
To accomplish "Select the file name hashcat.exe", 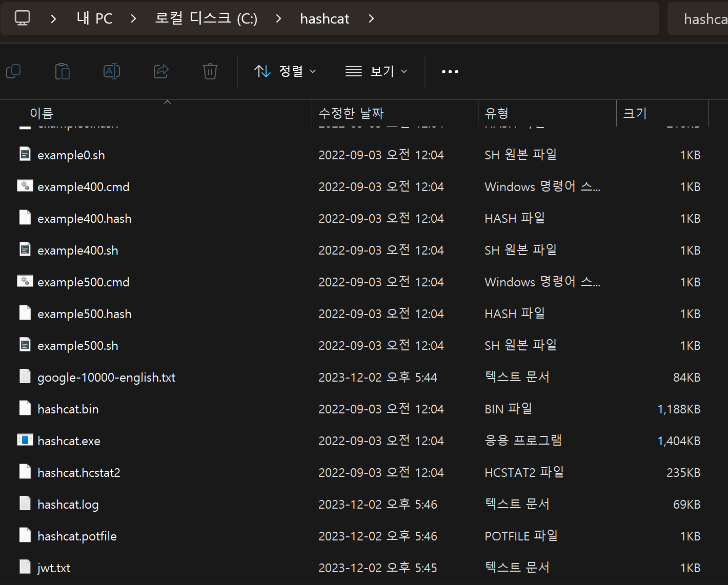I will coord(69,441).
